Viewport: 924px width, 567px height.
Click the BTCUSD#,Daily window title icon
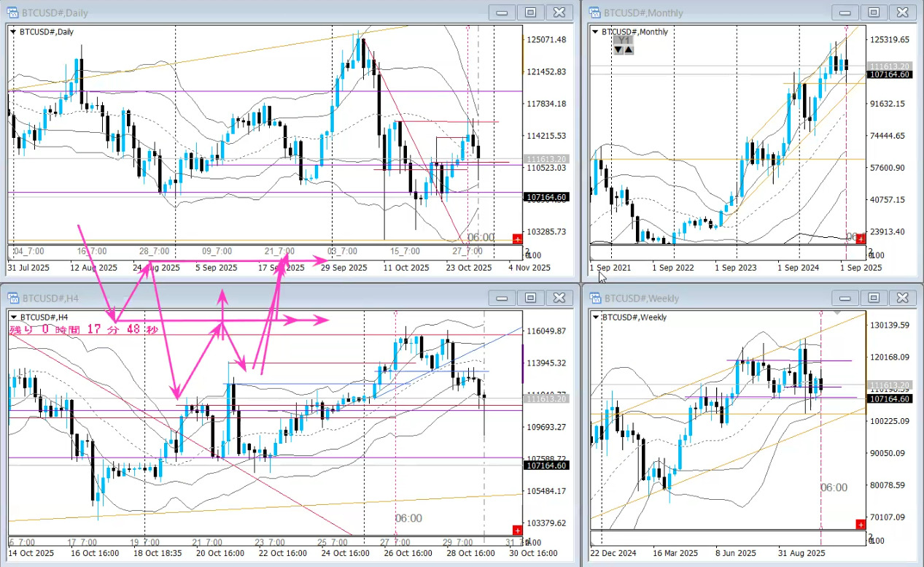(x=14, y=12)
